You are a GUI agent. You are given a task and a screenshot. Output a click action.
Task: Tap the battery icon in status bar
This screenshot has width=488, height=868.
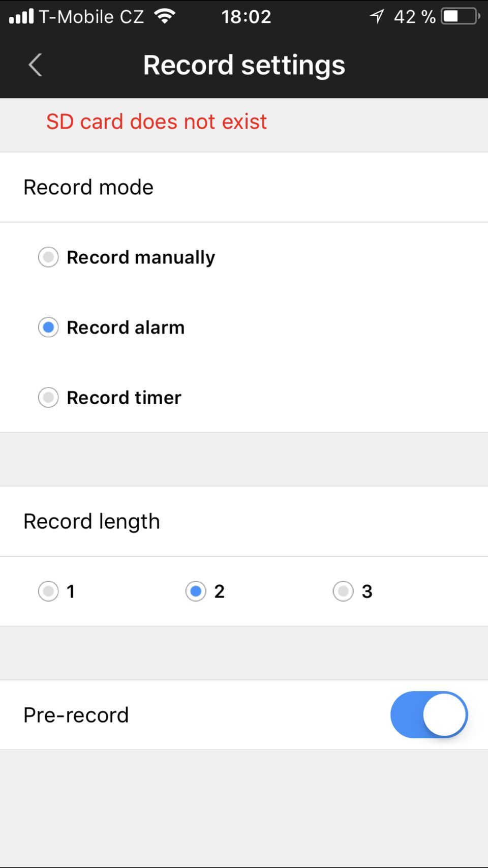click(x=461, y=17)
